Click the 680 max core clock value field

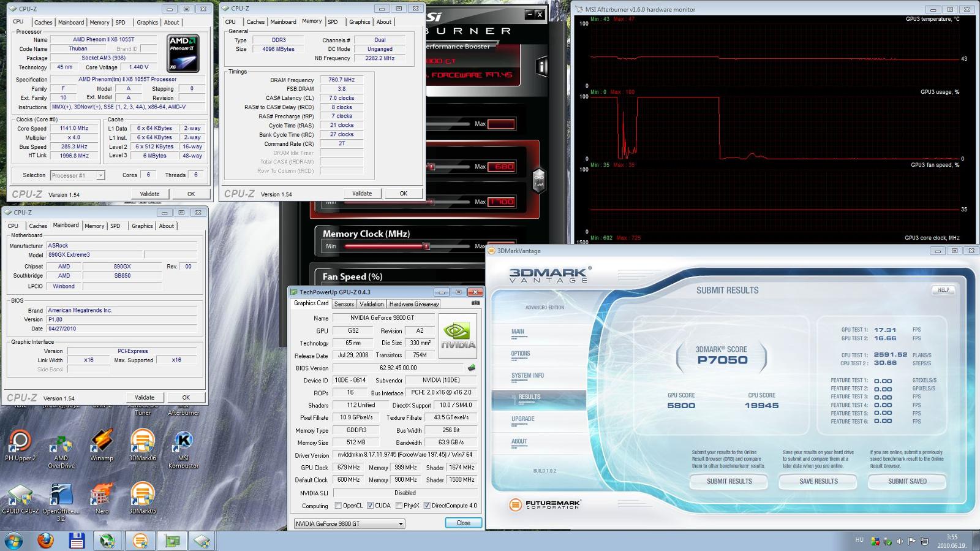click(x=501, y=167)
